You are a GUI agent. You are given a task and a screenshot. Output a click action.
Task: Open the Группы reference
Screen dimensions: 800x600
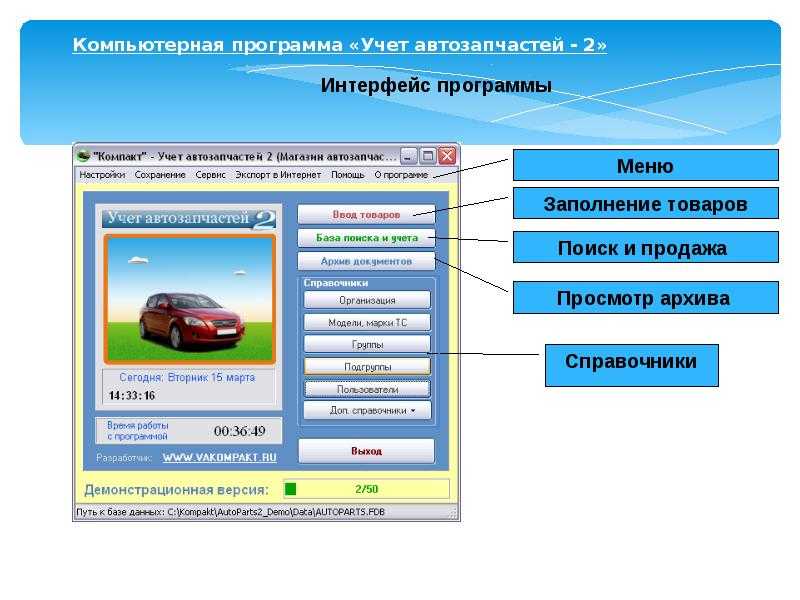coord(367,345)
